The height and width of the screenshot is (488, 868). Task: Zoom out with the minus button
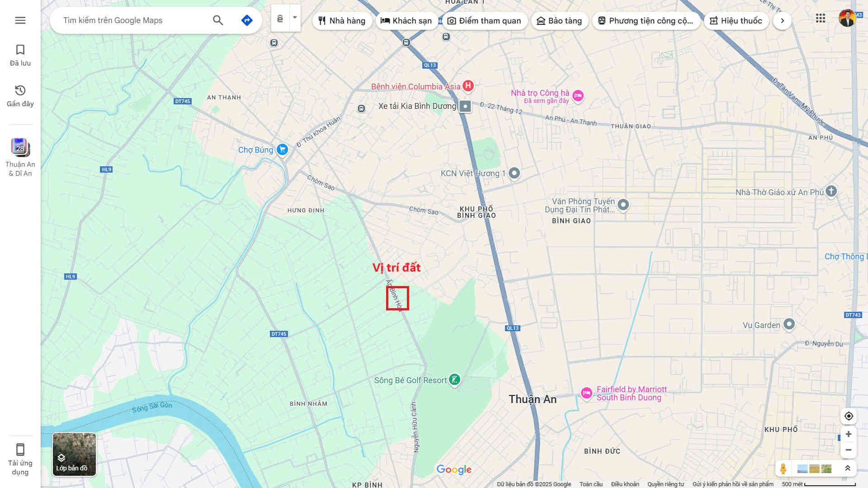tap(849, 450)
